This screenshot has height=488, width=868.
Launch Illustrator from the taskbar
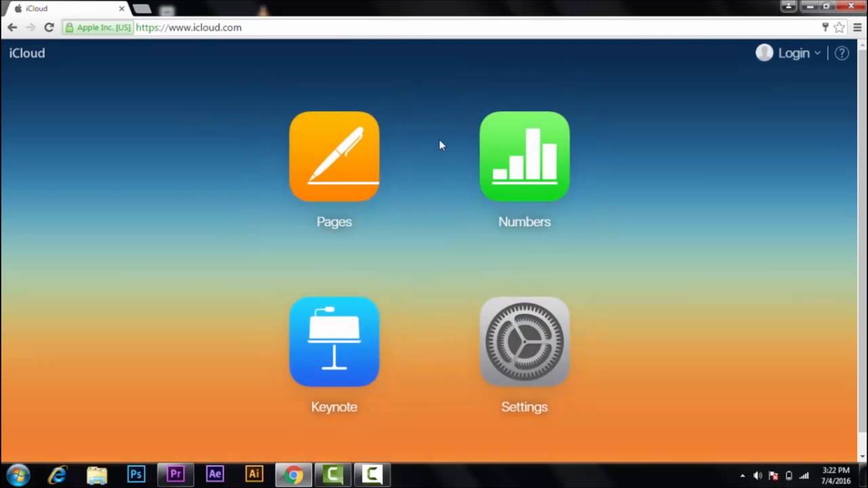coord(254,474)
